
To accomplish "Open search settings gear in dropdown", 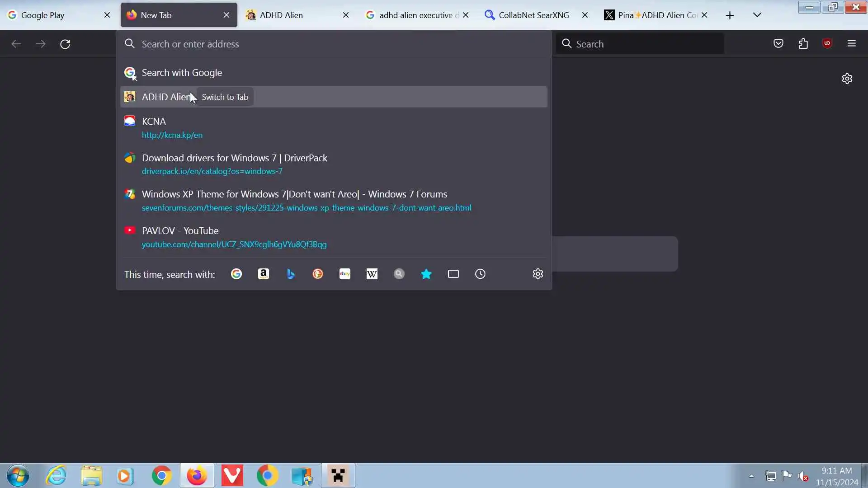I will (538, 274).
